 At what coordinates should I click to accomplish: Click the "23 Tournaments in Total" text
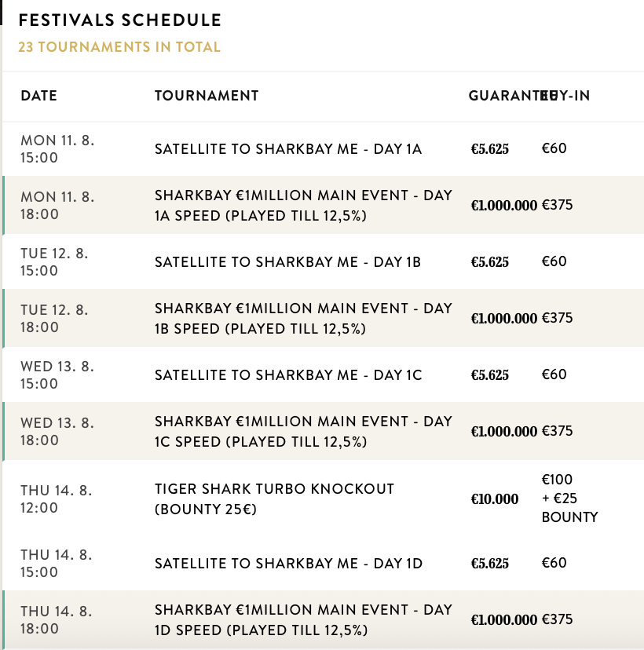[x=119, y=47]
